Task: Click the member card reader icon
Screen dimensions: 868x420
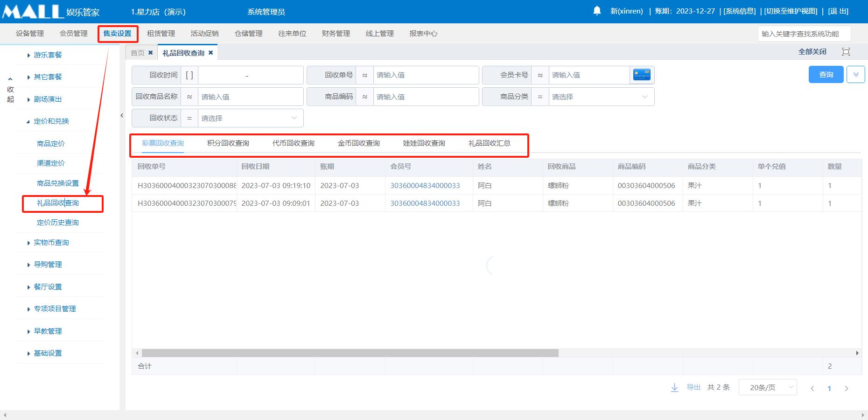Action: point(642,75)
